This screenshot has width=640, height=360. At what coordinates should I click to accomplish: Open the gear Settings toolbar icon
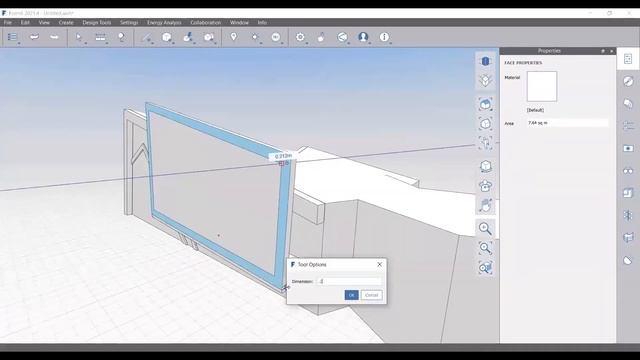click(300, 37)
